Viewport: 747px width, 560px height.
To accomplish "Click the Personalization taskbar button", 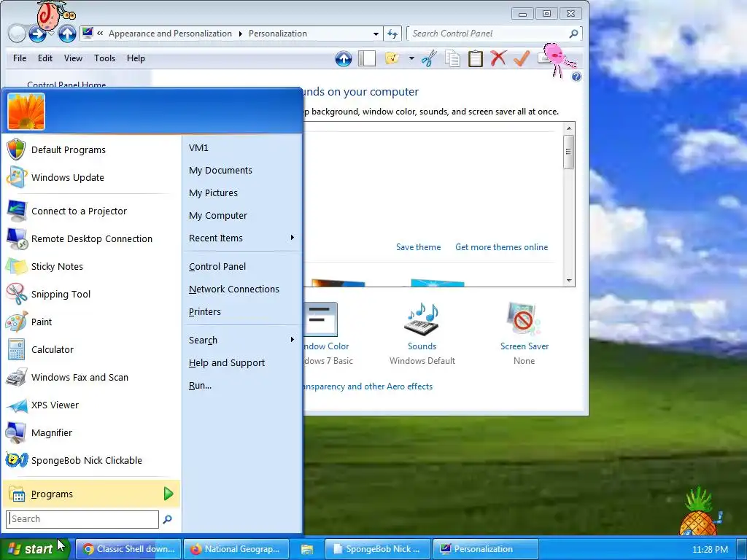I will coord(485,549).
